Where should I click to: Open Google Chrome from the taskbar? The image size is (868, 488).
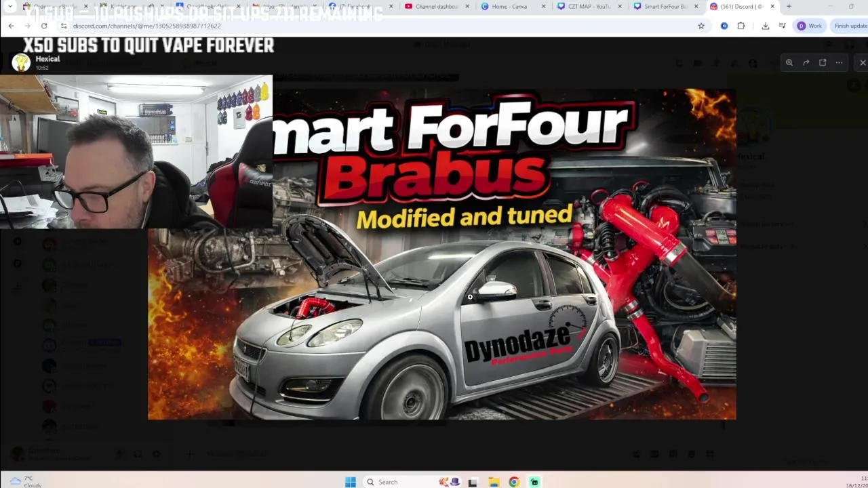click(x=514, y=482)
